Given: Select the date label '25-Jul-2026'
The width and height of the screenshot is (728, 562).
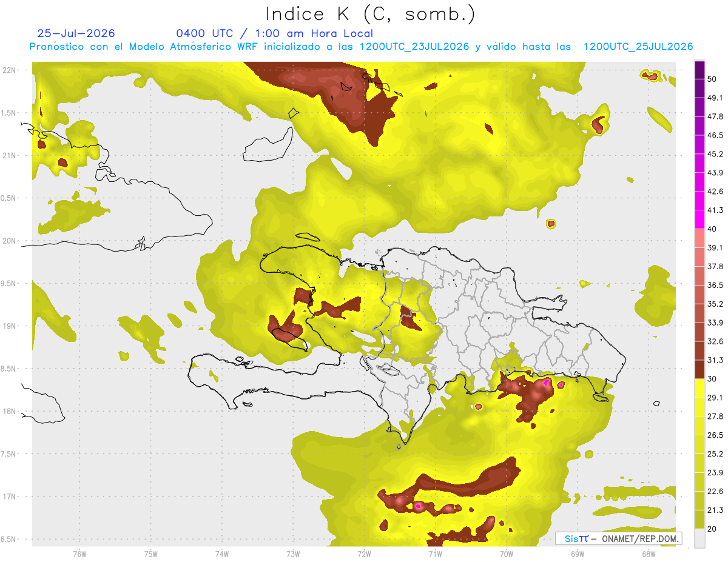Looking at the screenshot, I should (76, 33).
